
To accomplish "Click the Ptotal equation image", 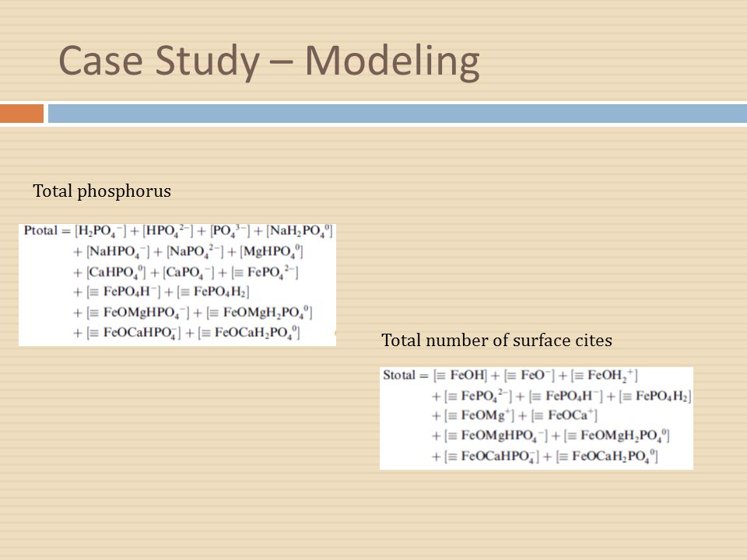I will pyautogui.click(x=177, y=285).
